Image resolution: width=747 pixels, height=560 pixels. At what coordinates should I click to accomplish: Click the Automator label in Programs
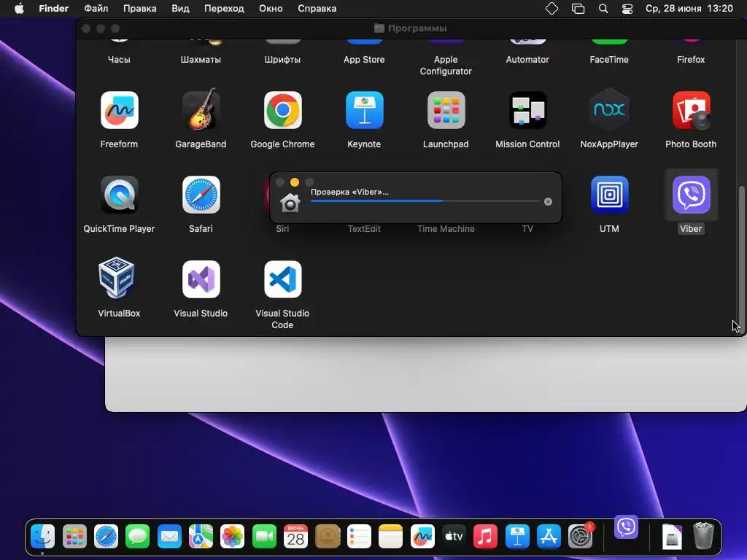click(527, 60)
